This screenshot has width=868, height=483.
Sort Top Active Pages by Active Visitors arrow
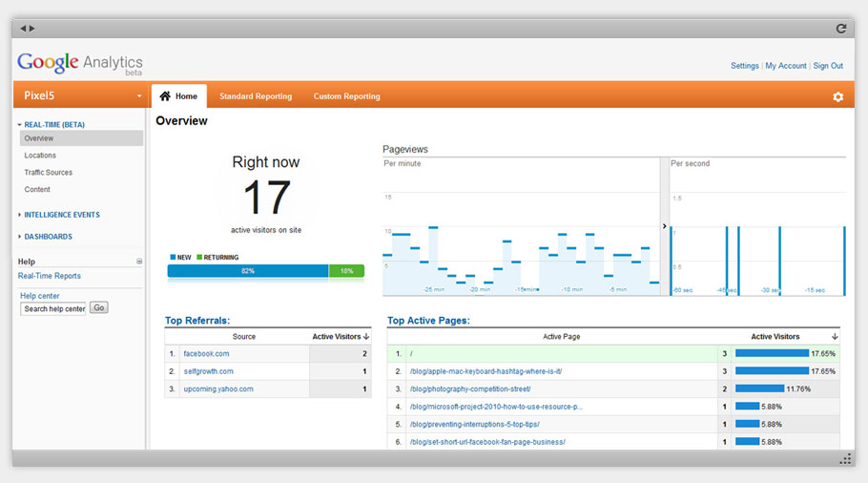[835, 336]
